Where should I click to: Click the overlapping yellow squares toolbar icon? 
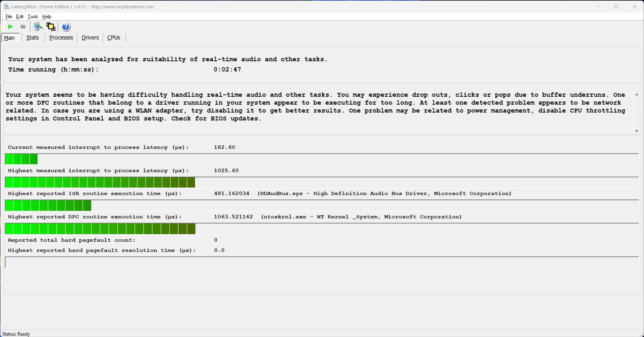pos(51,27)
